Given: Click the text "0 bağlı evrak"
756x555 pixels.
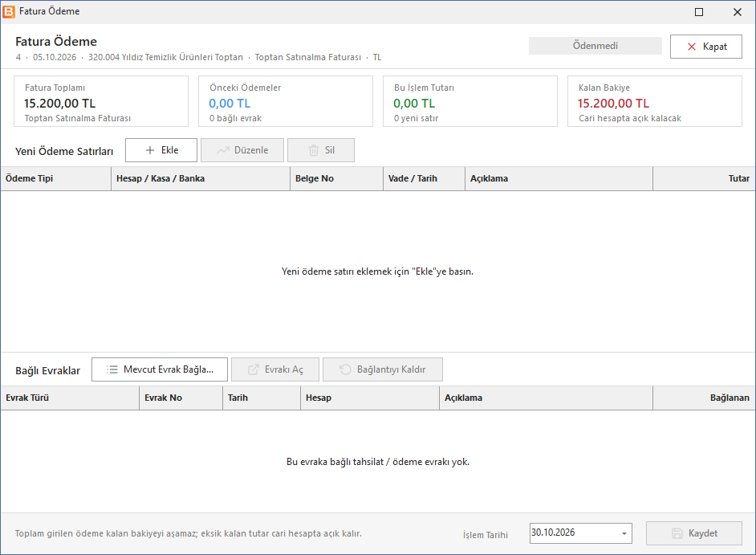Looking at the screenshot, I should tap(235, 118).
